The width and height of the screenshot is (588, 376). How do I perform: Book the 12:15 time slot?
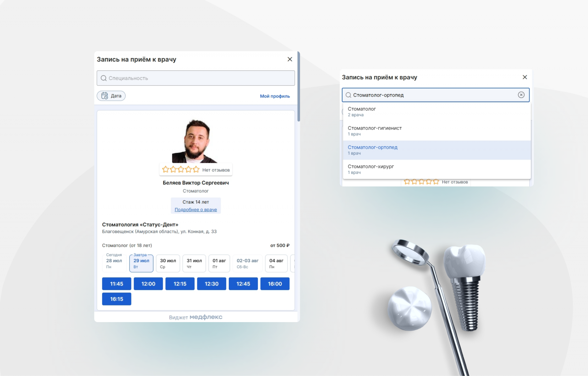[x=180, y=284]
